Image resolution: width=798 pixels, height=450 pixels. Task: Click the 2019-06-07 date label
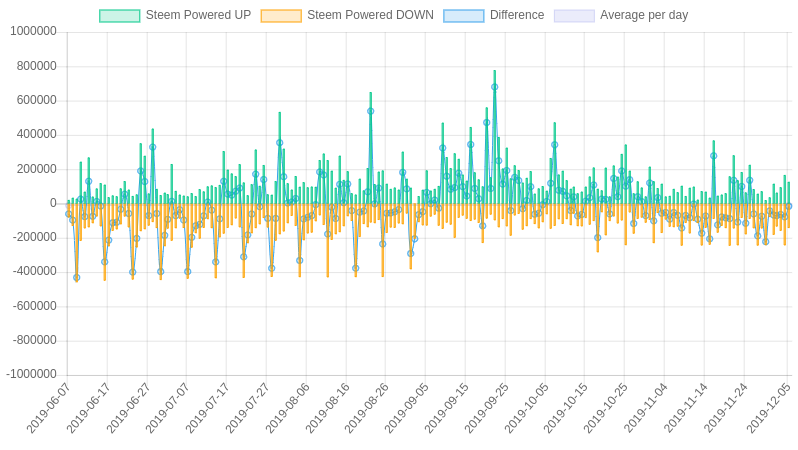click(48, 408)
